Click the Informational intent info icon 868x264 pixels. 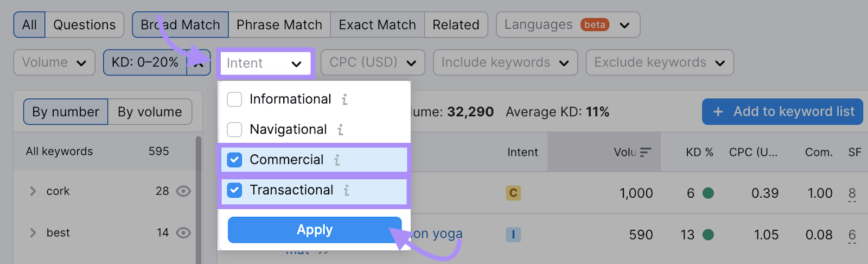pyautogui.click(x=344, y=99)
